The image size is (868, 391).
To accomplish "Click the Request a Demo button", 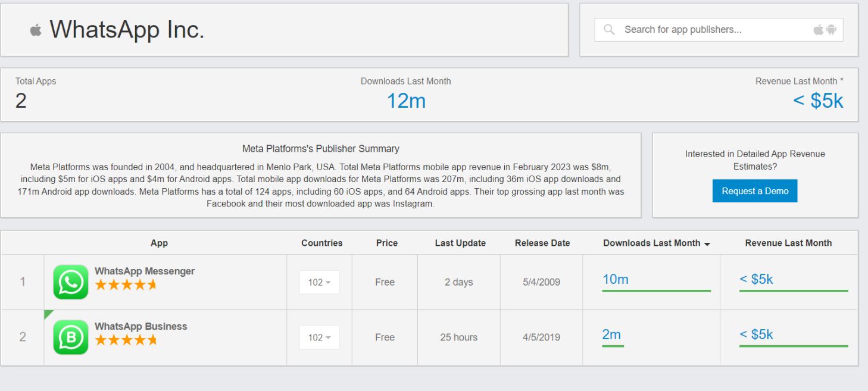I will 755,191.
